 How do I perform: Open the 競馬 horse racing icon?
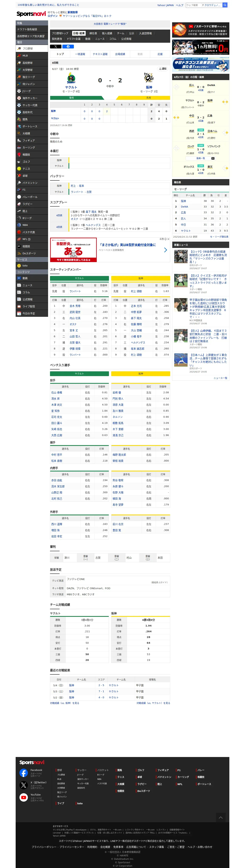tap(19, 119)
